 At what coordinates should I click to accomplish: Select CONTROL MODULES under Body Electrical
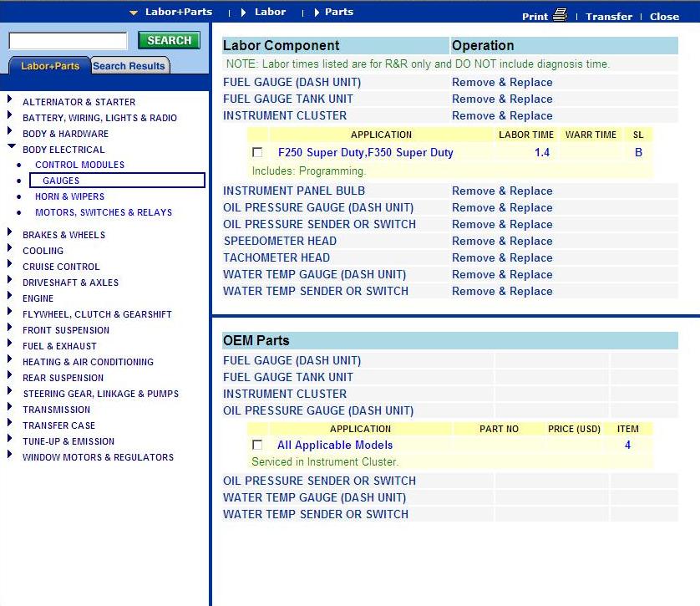pyautogui.click(x=79, y=165)
